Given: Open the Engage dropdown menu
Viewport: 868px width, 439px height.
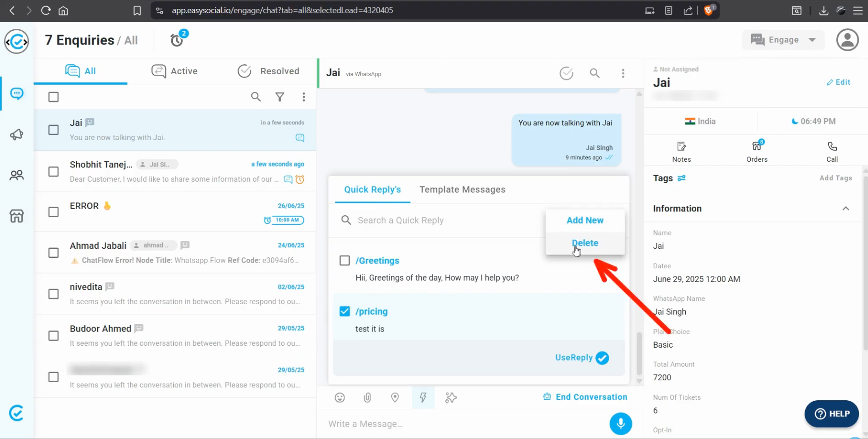Looking at the screenshot, I should coord(783,40).
